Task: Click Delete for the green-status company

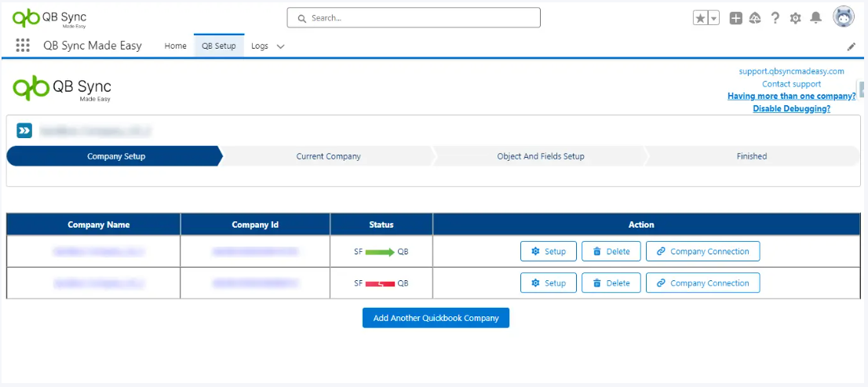Action: [x=611, y=251]
